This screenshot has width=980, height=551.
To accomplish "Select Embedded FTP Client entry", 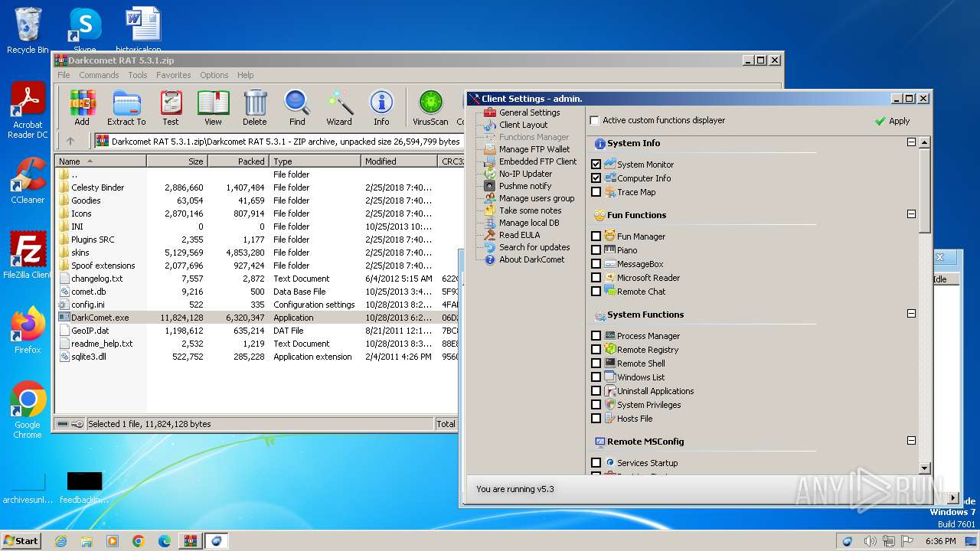I will (x=537, y=161).
